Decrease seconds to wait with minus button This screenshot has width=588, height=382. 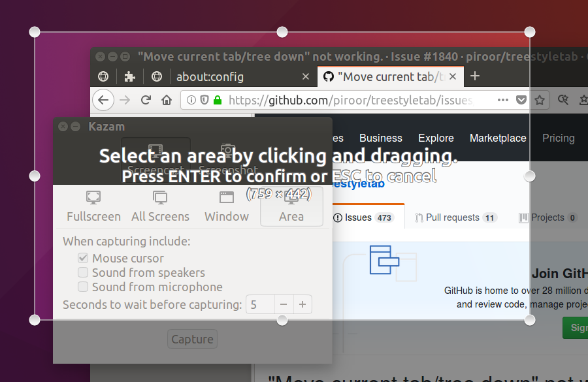pyautogui.click(x=284, y=304)
